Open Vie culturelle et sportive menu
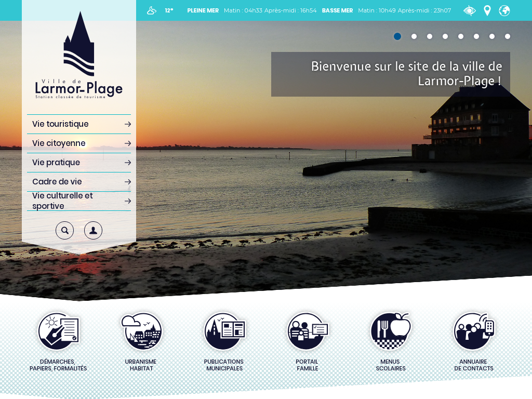Screen dimensions: 532x399 coord(79,201)
